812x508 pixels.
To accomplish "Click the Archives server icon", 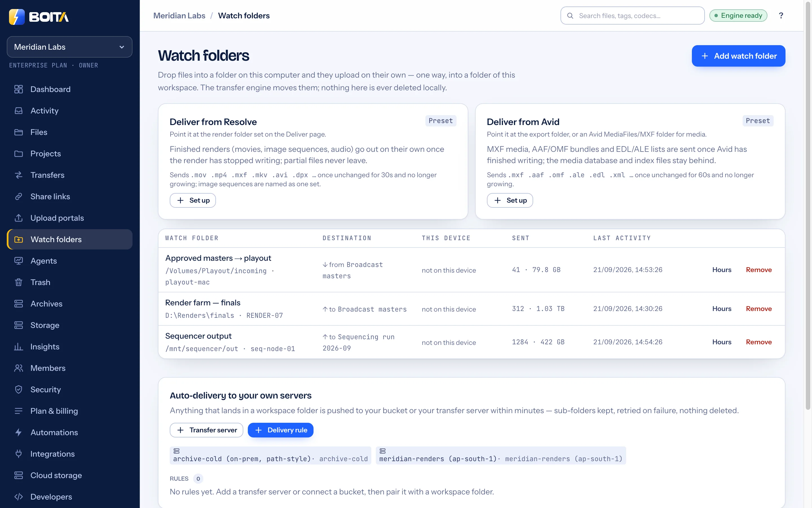I will point(18,304).
